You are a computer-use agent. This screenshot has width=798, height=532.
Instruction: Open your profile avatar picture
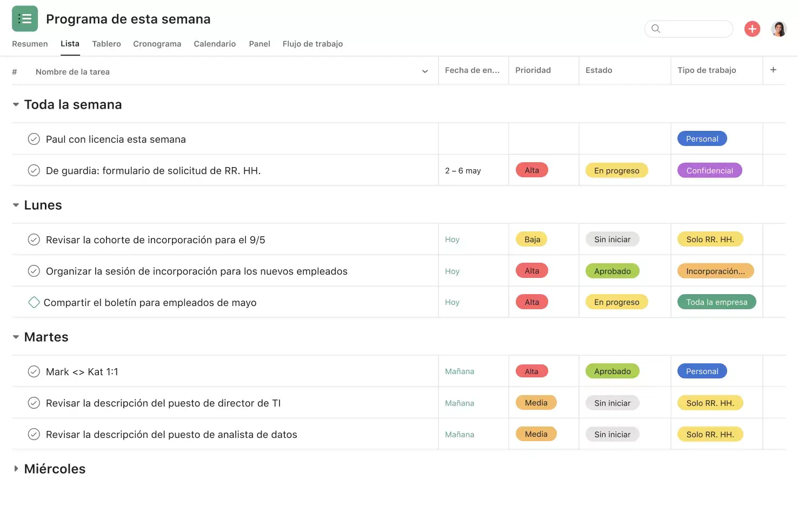coord(779,29)
